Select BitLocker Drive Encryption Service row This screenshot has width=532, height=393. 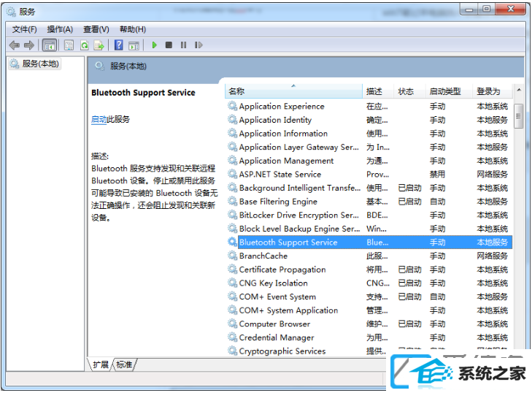pyautogui.click(x=369, y=215)
